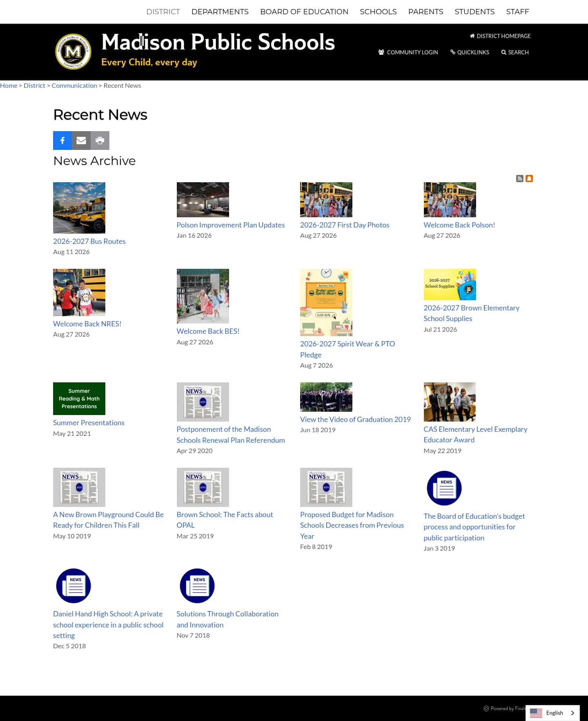The image size is (588, 721).
Task: Click the Proposed Budget newspaper thumbnail
Action: (326, 487)
